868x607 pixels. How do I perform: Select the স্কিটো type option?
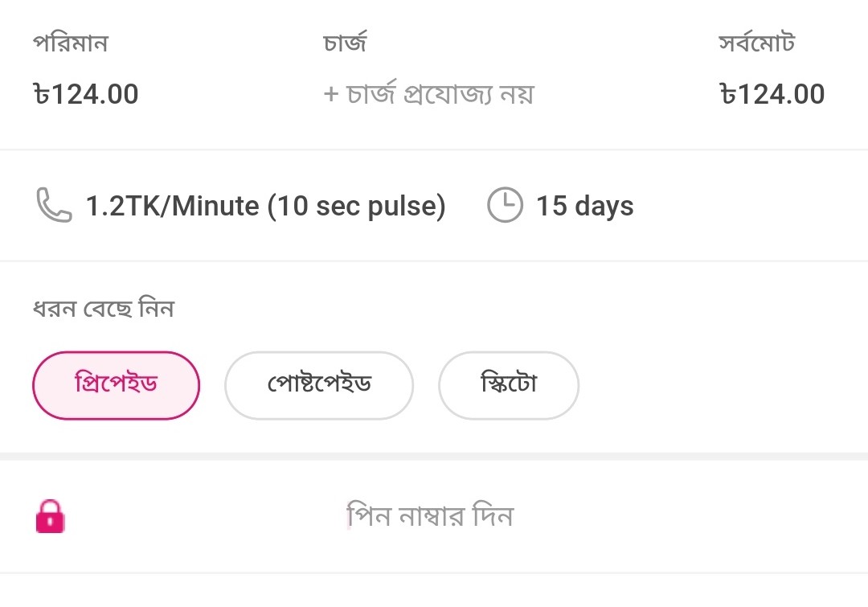tap(509, 385)
